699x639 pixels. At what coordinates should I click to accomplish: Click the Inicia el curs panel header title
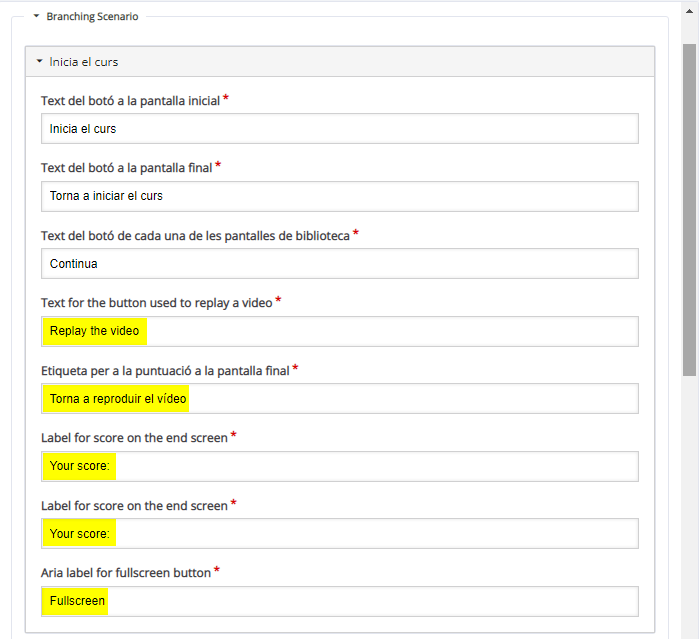(x=83, y=62)
